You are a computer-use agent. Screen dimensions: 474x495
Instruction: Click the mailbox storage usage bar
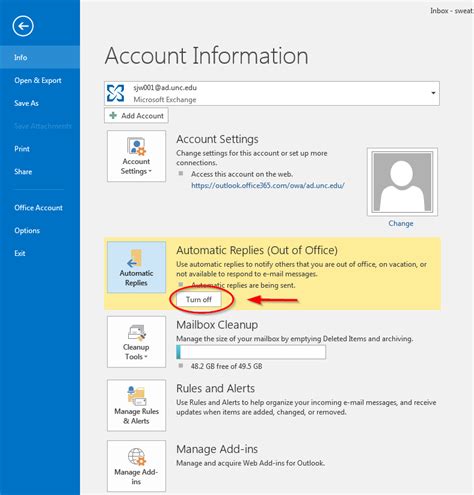click(x=251, y=352)
